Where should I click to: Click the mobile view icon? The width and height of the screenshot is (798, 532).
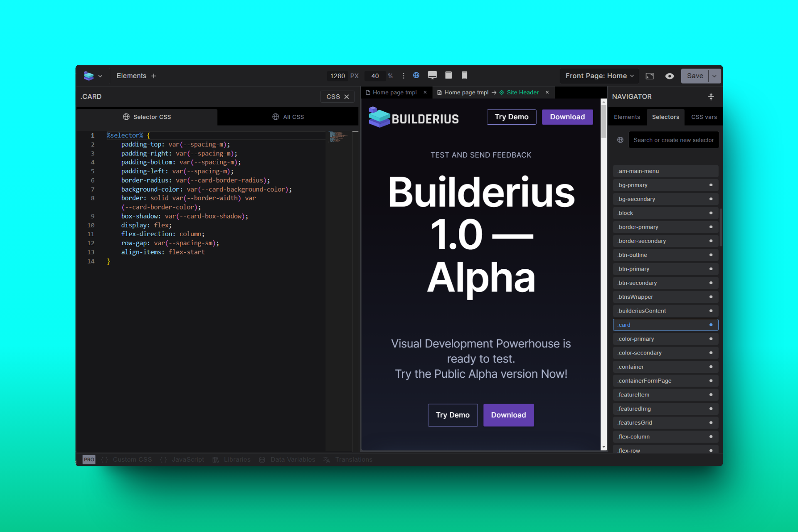464,75
